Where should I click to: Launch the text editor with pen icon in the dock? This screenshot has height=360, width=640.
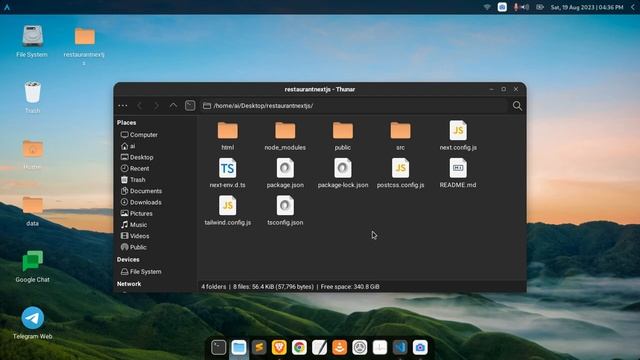click(x=319, y=347)
